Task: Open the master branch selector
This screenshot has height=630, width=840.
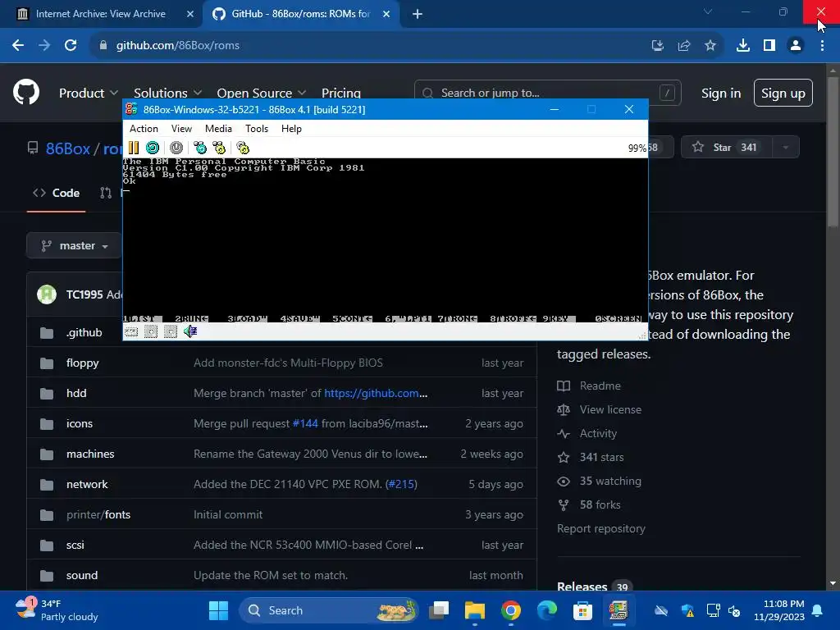Action: 75,246
